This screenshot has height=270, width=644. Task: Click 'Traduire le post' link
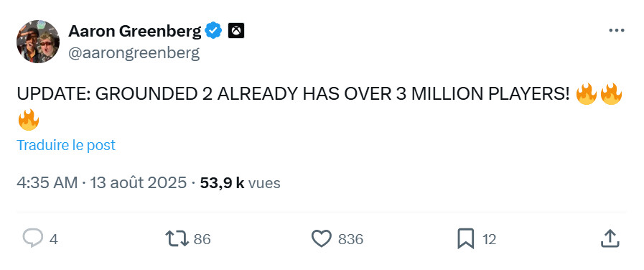pos(66,145)
